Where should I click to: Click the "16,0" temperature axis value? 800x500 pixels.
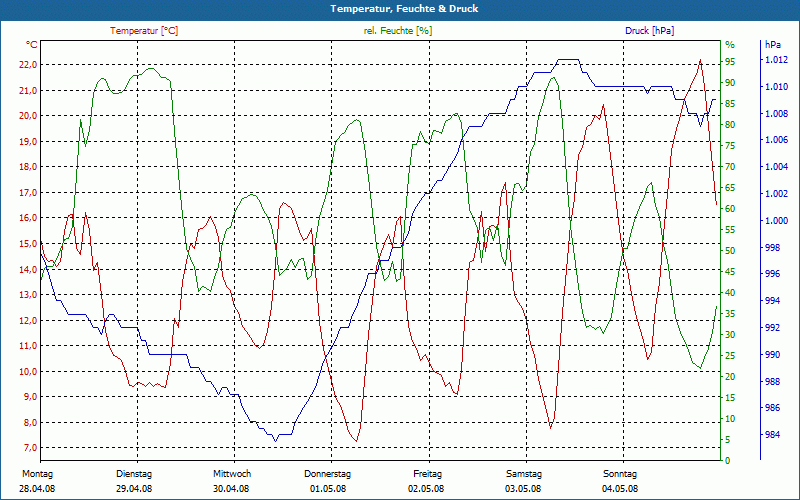(29, 218)
